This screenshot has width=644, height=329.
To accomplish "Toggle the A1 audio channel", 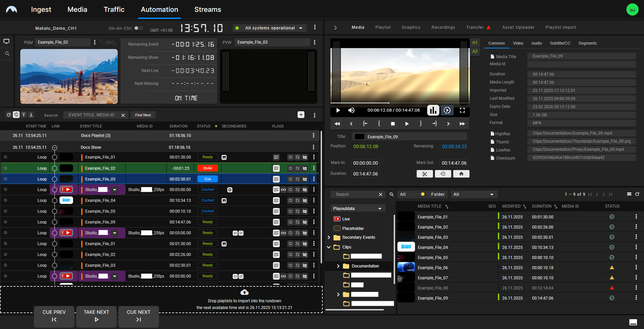I will click(475, 43).
